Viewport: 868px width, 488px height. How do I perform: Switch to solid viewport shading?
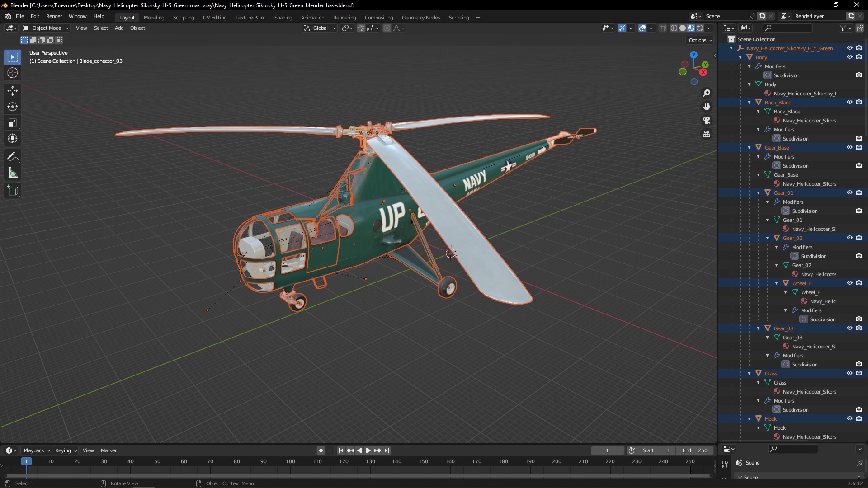683,28
